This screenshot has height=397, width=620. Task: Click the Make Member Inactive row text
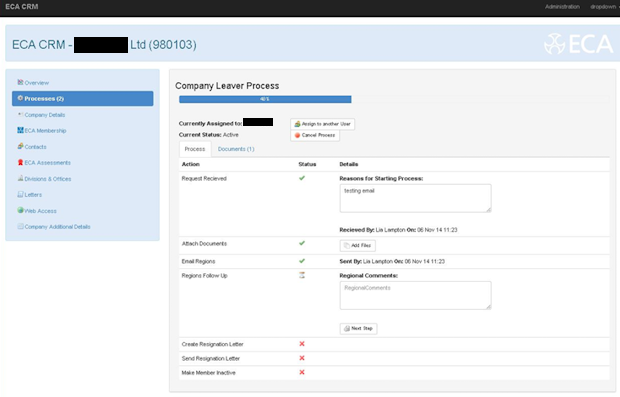coord(208,373)
